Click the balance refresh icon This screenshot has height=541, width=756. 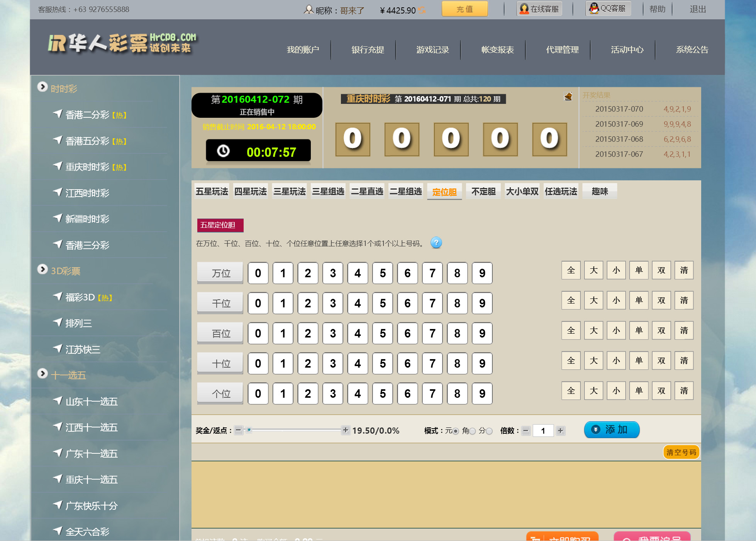tap(422, 10)
